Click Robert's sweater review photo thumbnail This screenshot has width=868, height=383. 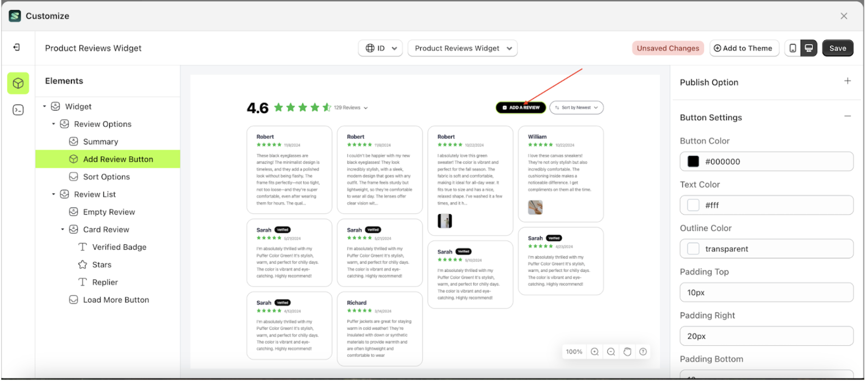pyautogui.click(x=445, y=221)
